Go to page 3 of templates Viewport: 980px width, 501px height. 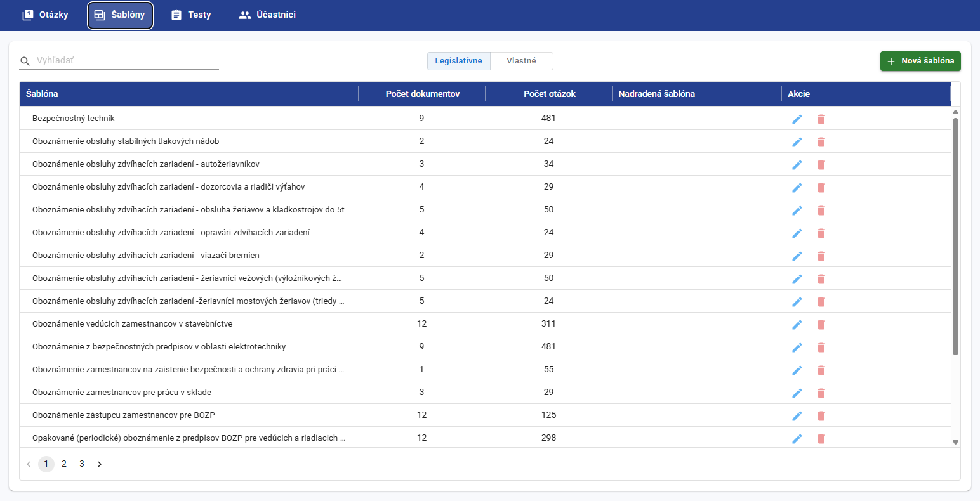[82, 464]
